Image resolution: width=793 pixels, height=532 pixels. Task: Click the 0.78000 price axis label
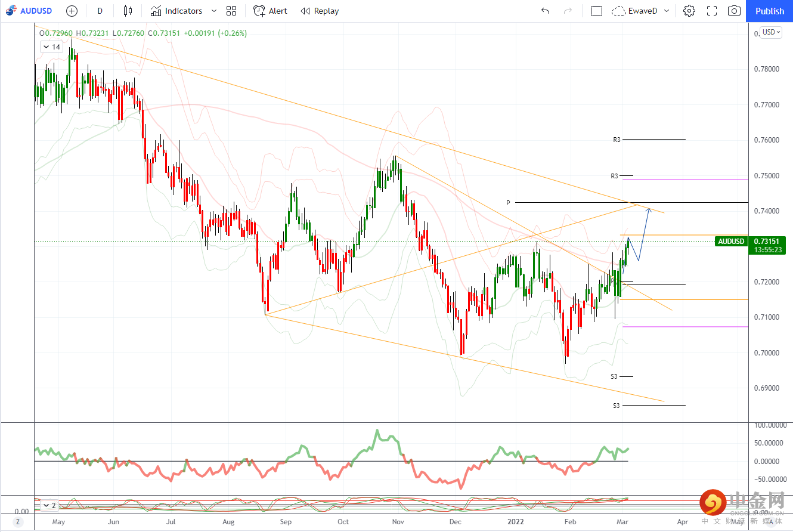(766, 69)
